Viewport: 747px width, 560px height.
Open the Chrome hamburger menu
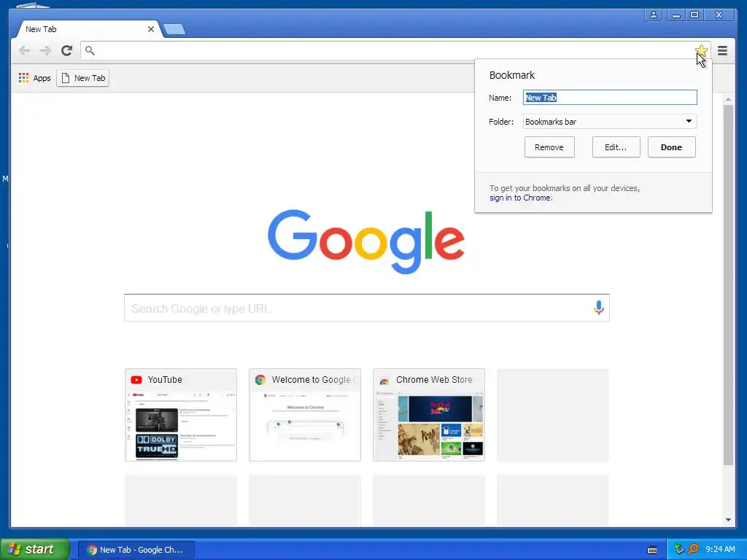pyautogui.click(x=722, y=50)
